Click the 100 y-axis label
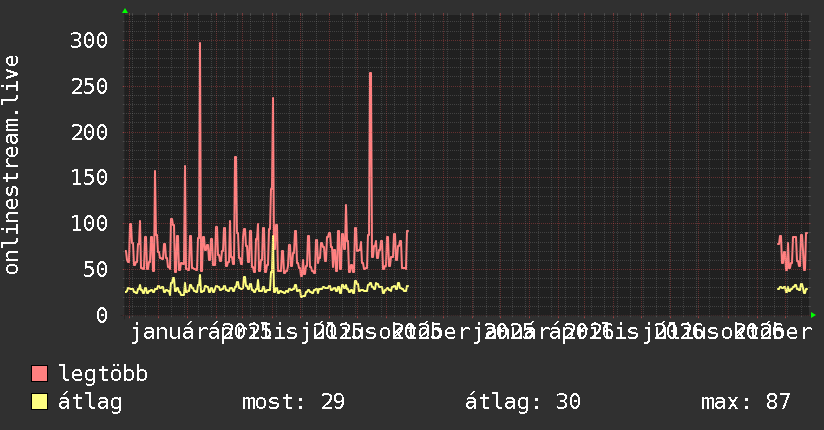The width and height of the screenshot is (824, 430). point(89,223)
